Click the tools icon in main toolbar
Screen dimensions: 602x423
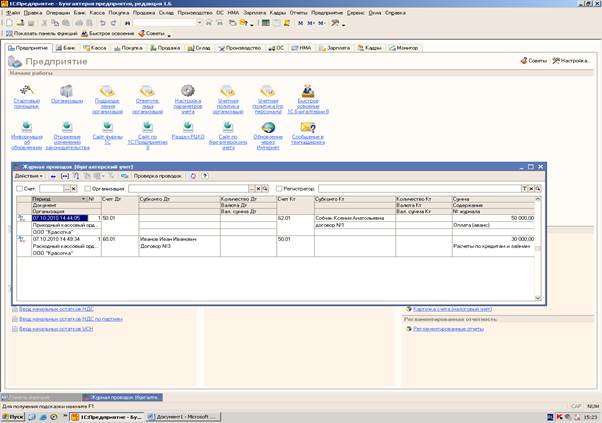click(x=335, y=23)
